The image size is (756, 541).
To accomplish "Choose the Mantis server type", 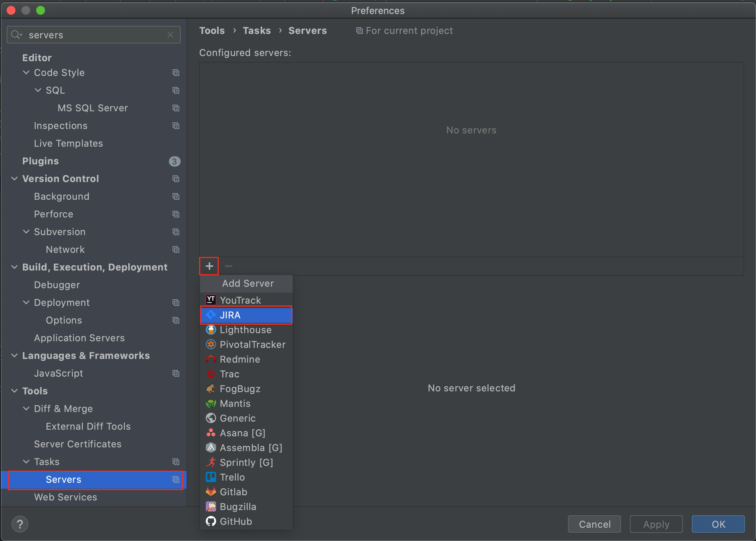I will pyautogui.click(x=235, y=404).
